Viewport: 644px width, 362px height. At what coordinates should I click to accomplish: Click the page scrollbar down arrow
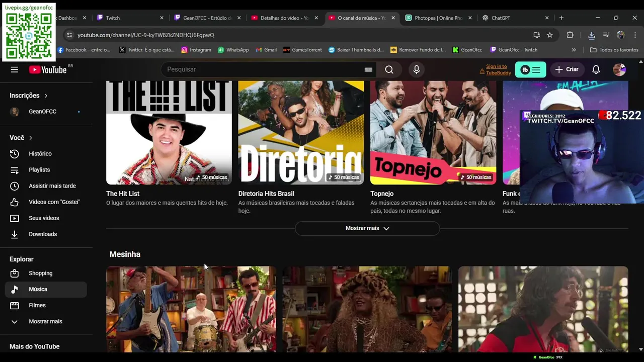[640, 349]
